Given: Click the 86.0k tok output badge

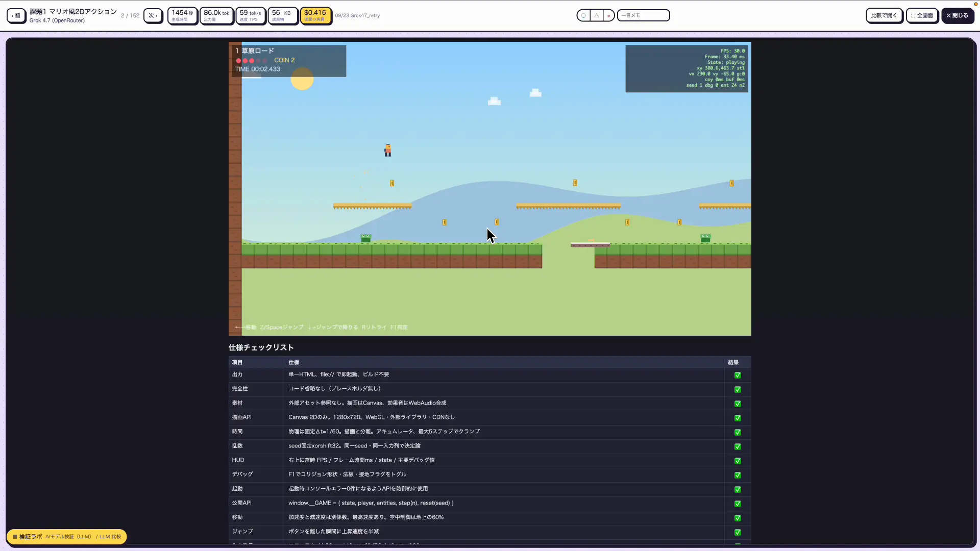Looking at the screenshot, I should pos(216,15).
